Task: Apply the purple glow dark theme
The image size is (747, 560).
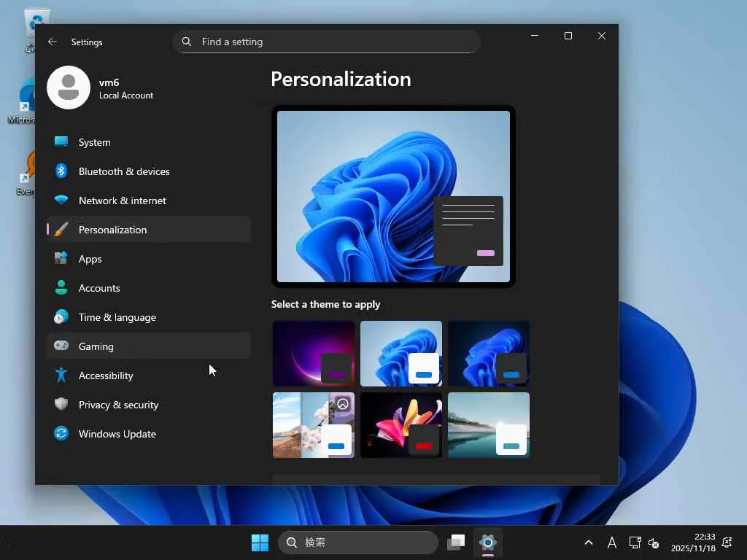Action: tap(314, 354)
